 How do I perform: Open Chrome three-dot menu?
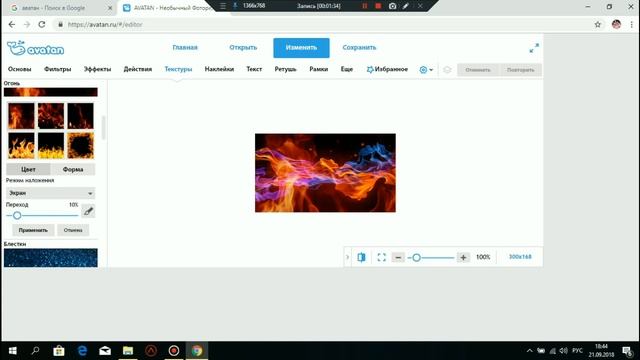click(x=631, y=24)
